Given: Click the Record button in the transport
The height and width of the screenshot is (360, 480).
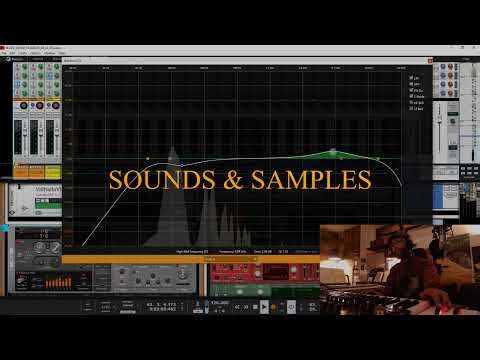Looking at the screenshot, I should tap(273, 307).
